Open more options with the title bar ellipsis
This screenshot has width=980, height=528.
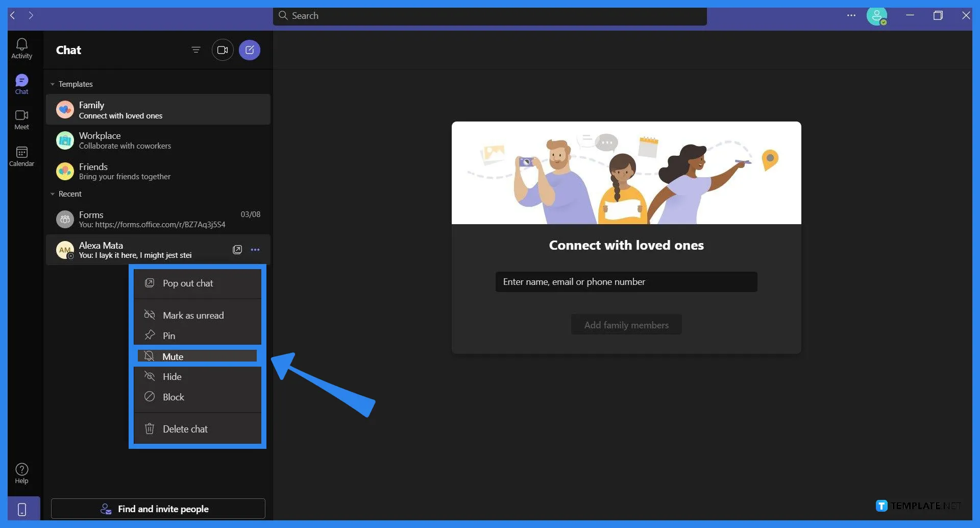click(x=850, y=15)
